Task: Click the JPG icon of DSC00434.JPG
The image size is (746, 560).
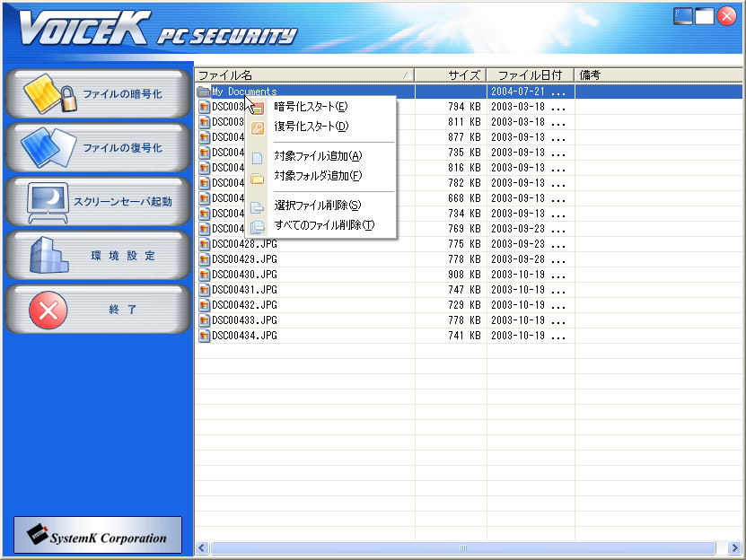Action: click(x=204, y=336)
